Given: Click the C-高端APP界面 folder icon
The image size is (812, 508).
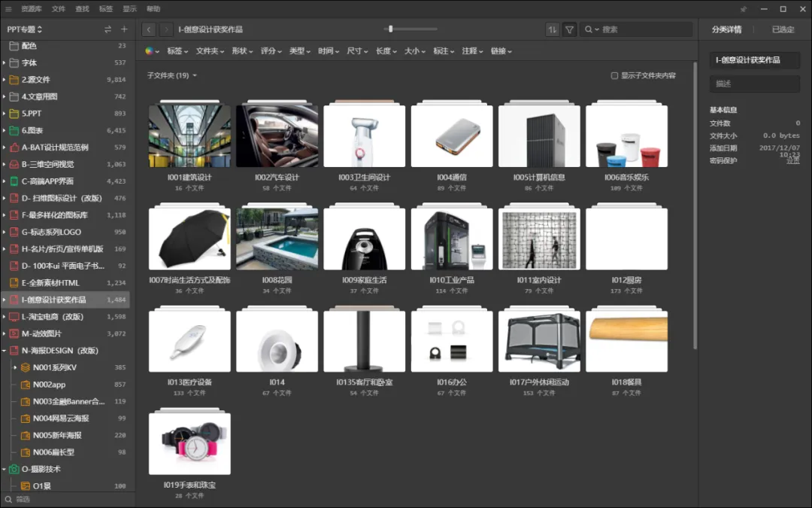Looking at the screenshot, I should point(14,181).
